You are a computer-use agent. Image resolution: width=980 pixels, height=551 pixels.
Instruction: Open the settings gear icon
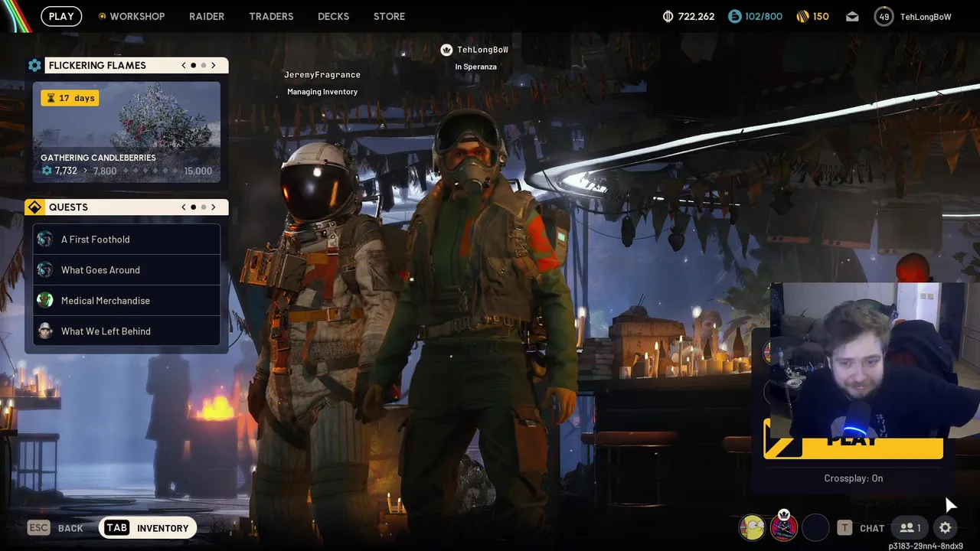946,527
